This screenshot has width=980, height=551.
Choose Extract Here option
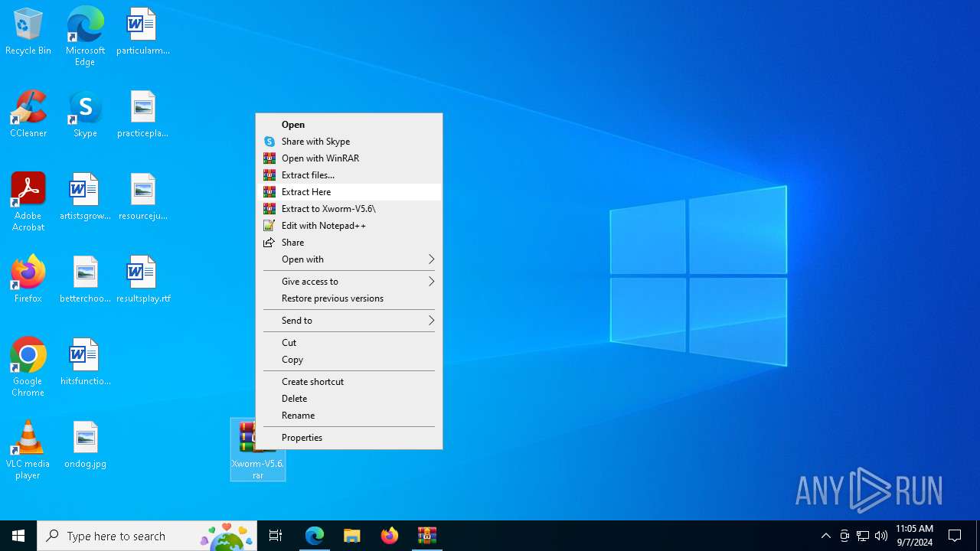(349, 192)
